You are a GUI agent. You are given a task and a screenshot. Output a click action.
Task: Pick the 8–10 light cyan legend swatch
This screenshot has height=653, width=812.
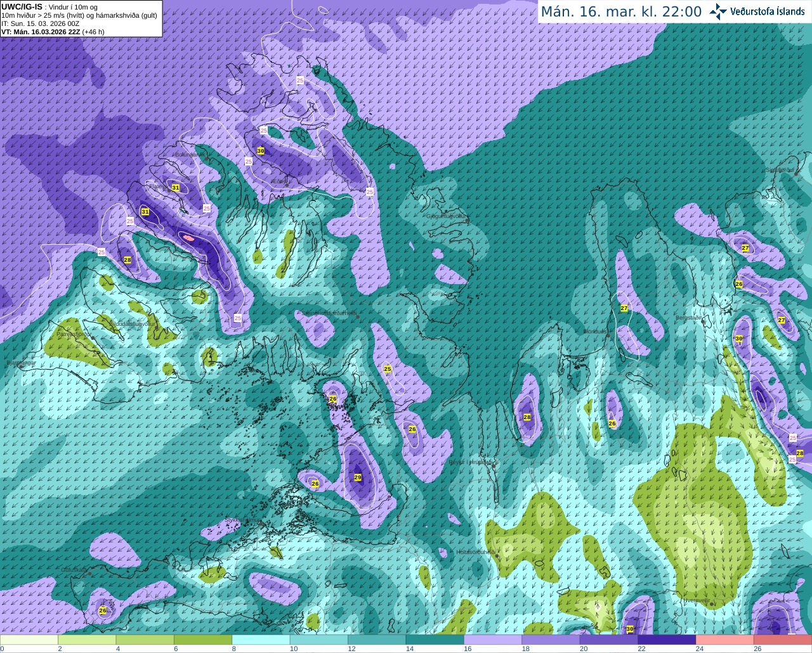(x=261, y=640)
